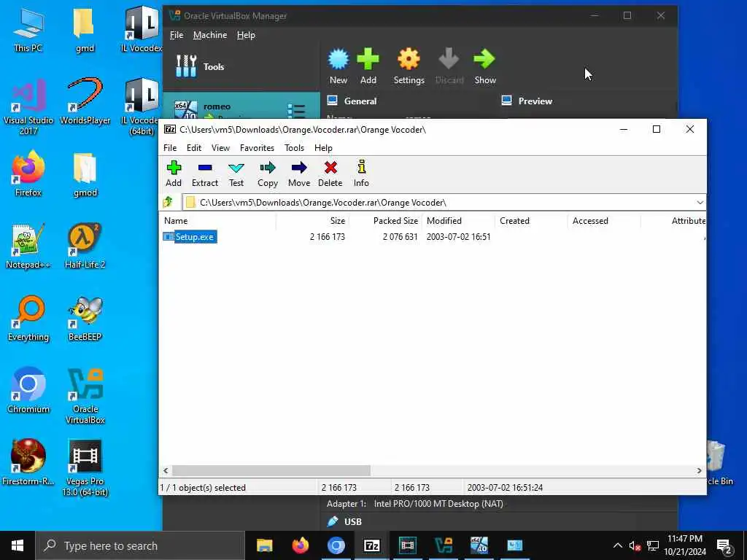Open the 7-Zip Help menu
747x560 pixels.
coord(323,148)
